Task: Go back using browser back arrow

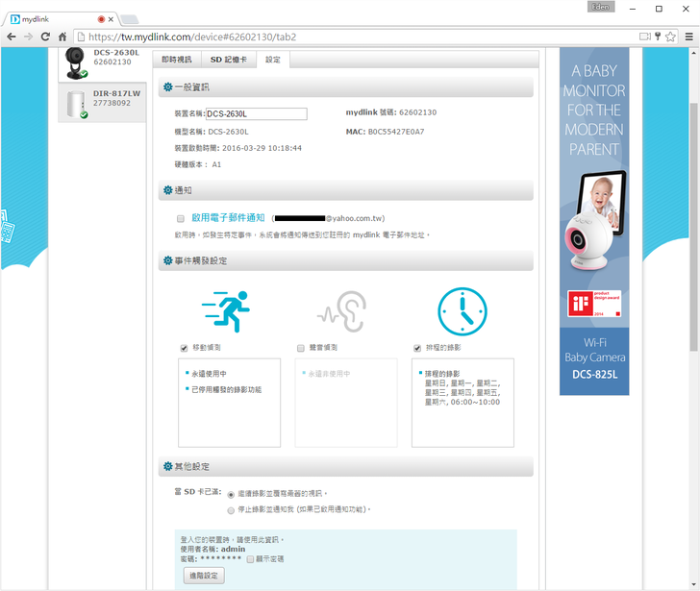Action: click(x=12, y=37)
